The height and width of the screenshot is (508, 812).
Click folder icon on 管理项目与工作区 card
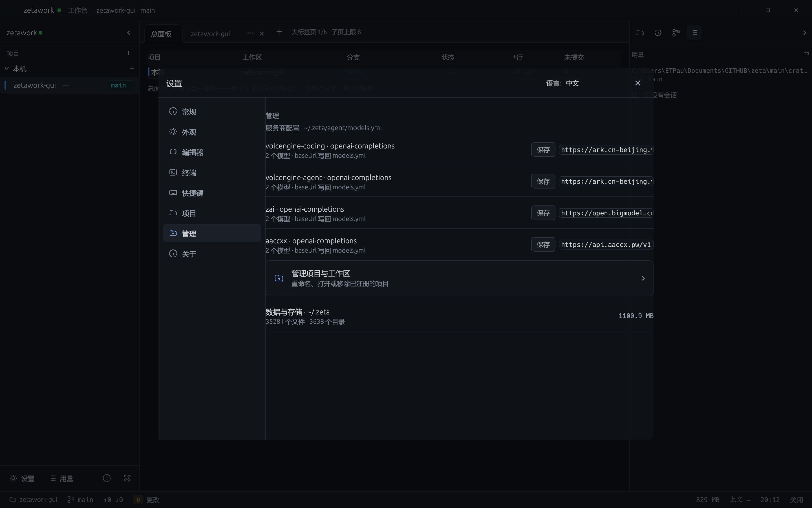[x=279, y=278]
